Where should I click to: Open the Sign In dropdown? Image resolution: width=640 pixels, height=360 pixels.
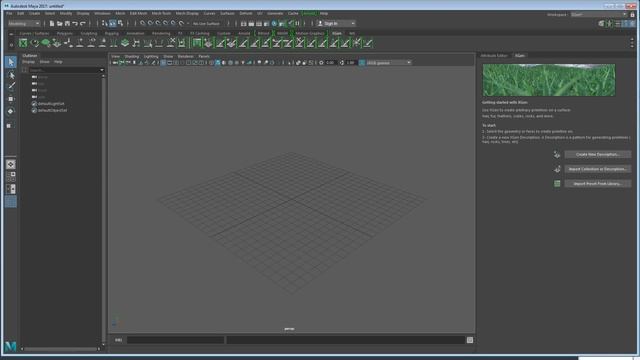337,24
